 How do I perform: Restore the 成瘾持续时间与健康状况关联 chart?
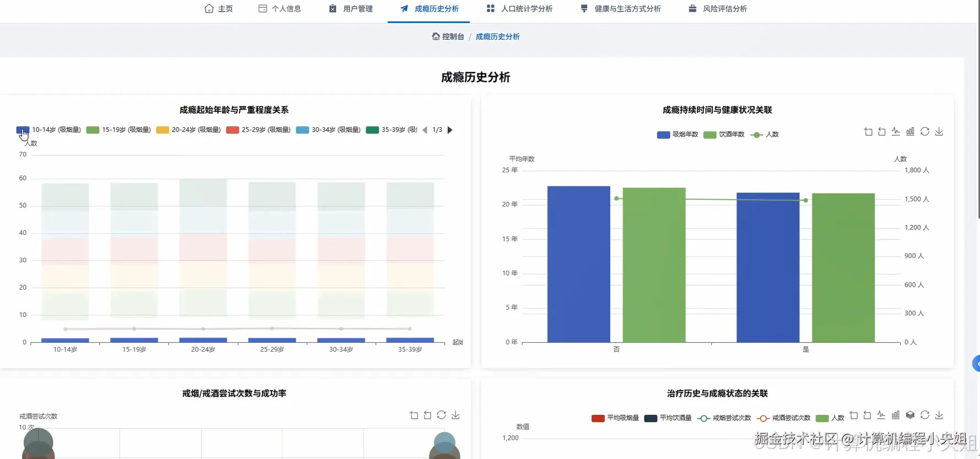click(925, 132)
